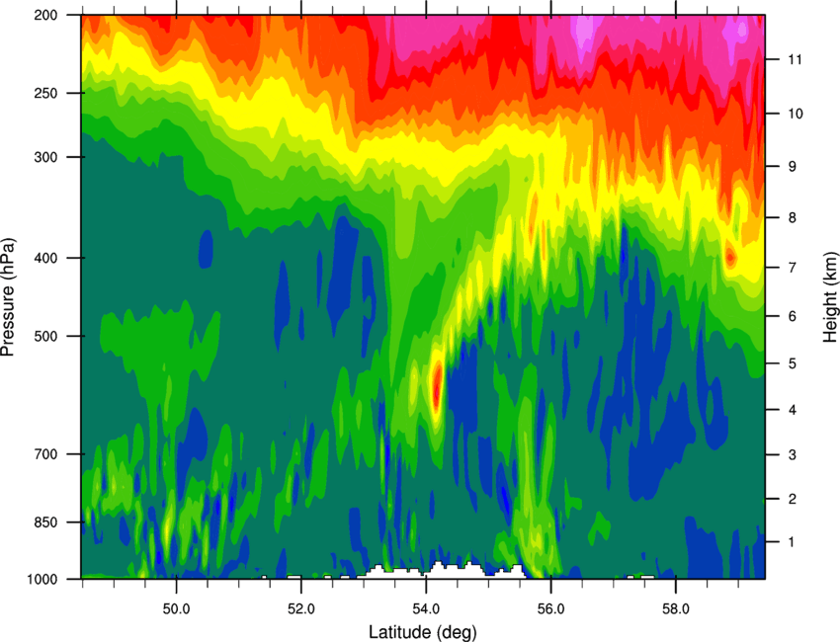The width and height of the screenshot is (840, 642).
Task: Click the 10 km height label
Action: coord(796,114)
